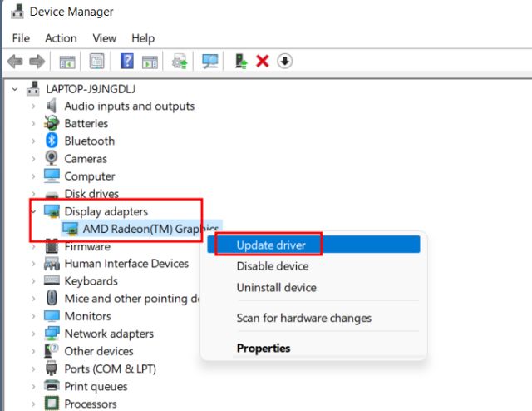Click the red X uninstall device icon
The height and width of the screenshot is (411, 532).
click(x=263, y=61)
